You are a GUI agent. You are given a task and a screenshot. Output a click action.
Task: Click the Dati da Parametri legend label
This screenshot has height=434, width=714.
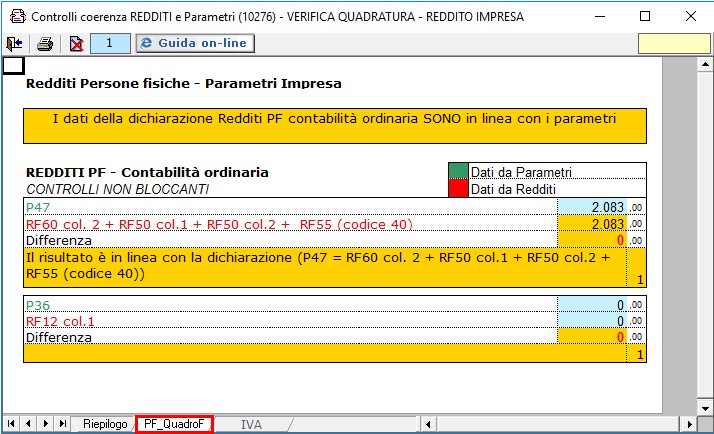521,172
